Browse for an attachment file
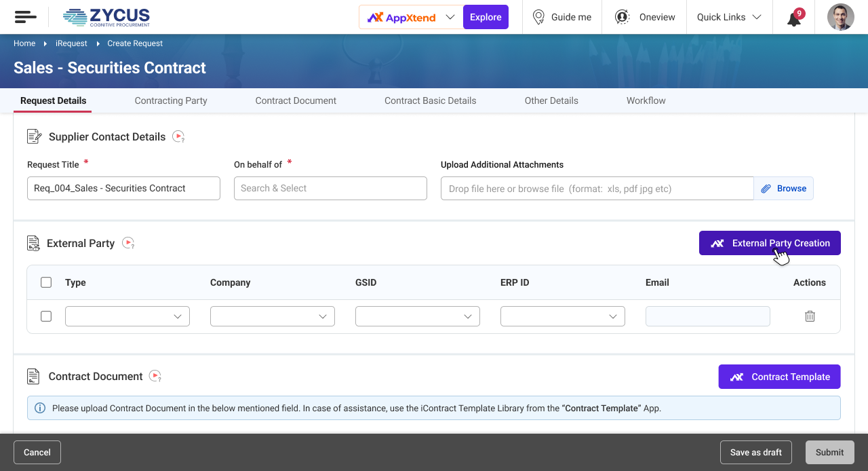Screen dimensions: 868x471 click(x=783, y=189)
